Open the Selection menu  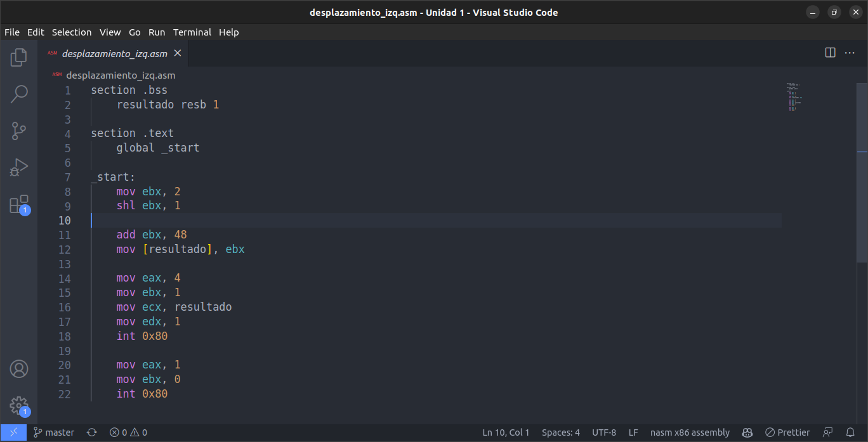72,32
